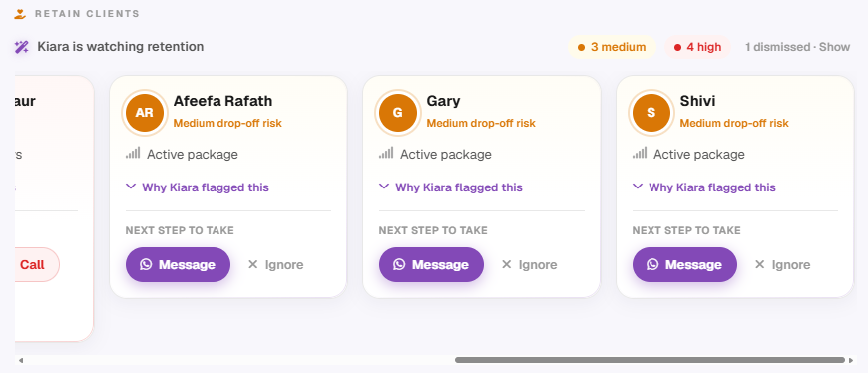Select the Gary name text
The width and height of the screenshot is (868, 373).
pos(443,102)
